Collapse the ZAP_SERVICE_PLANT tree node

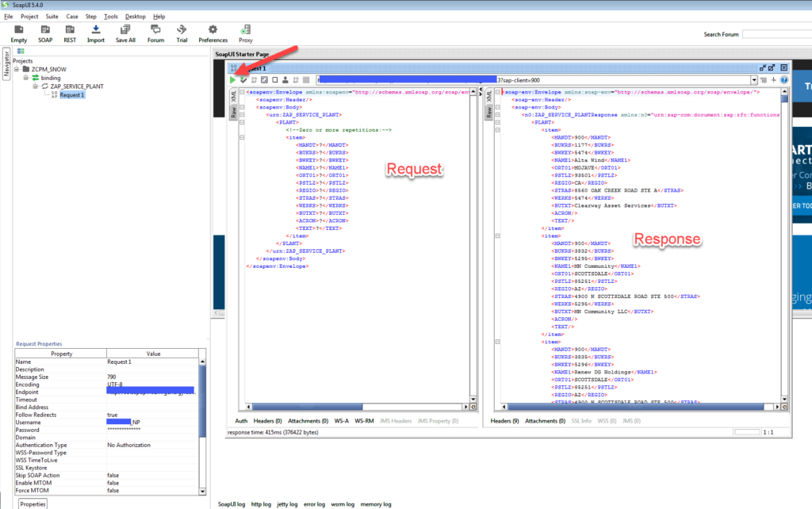[35, 86]
